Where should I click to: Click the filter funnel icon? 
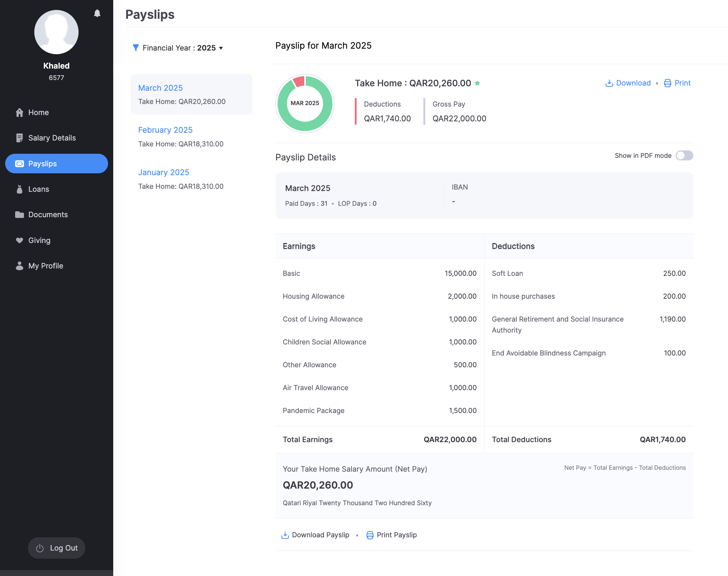tap(136, 48)
